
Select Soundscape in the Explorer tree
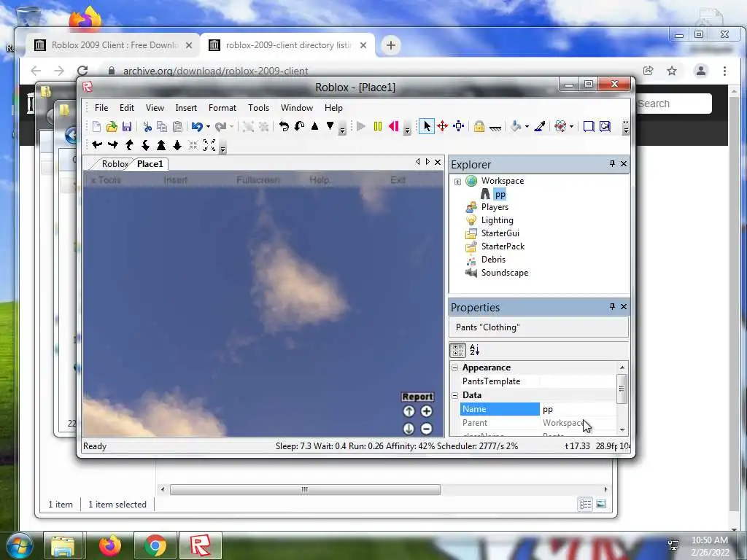(505, 273)
